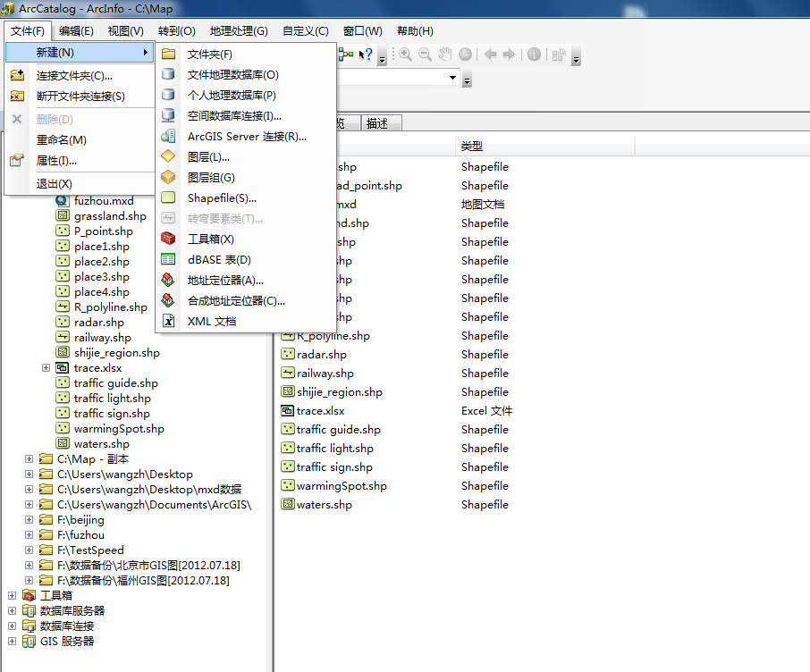Click the Connect Folder icon in File menu
This screenshot has width=810, height=672.
coord(17,75)
